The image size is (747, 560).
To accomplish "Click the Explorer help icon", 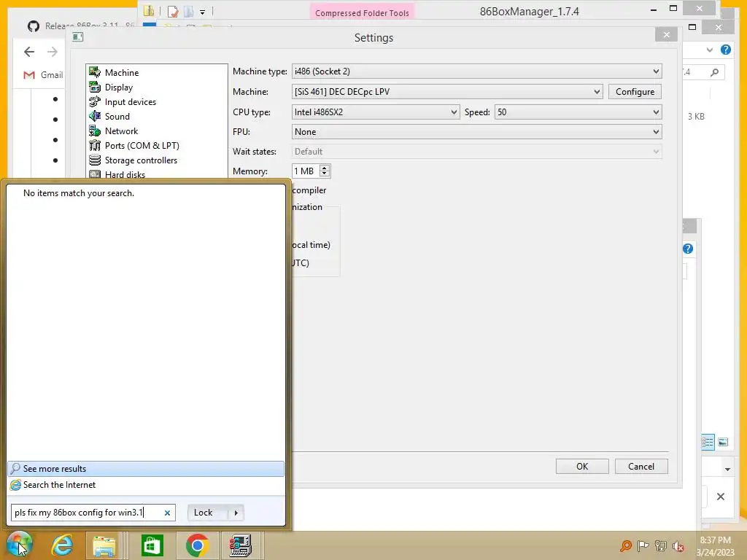I will [726, 50].
